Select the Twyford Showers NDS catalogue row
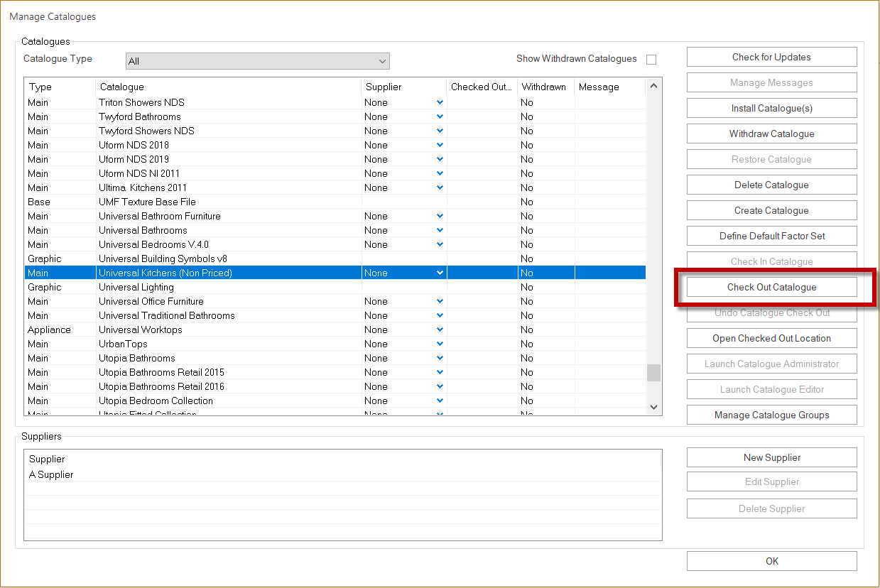Image resolution: width=880 pixels, height=588 pixels. tap(335, 131)
